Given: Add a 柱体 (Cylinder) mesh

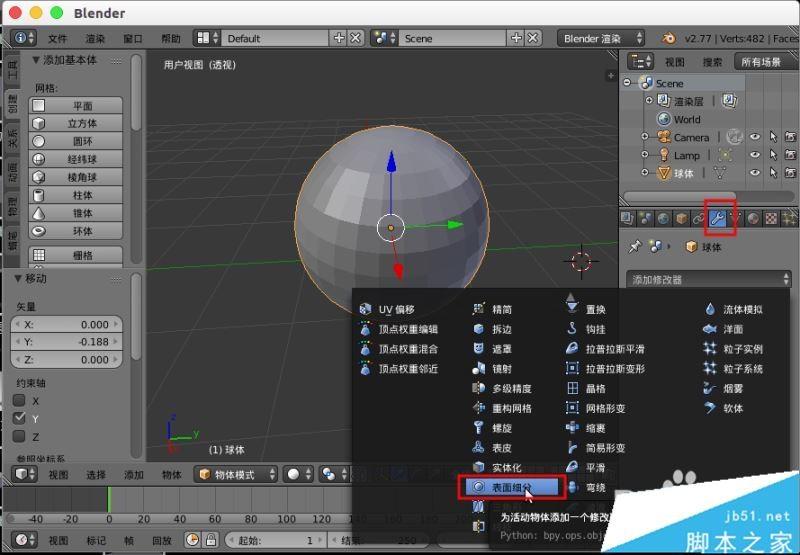Looking at the screenshot, I should [x=76, y=195].
